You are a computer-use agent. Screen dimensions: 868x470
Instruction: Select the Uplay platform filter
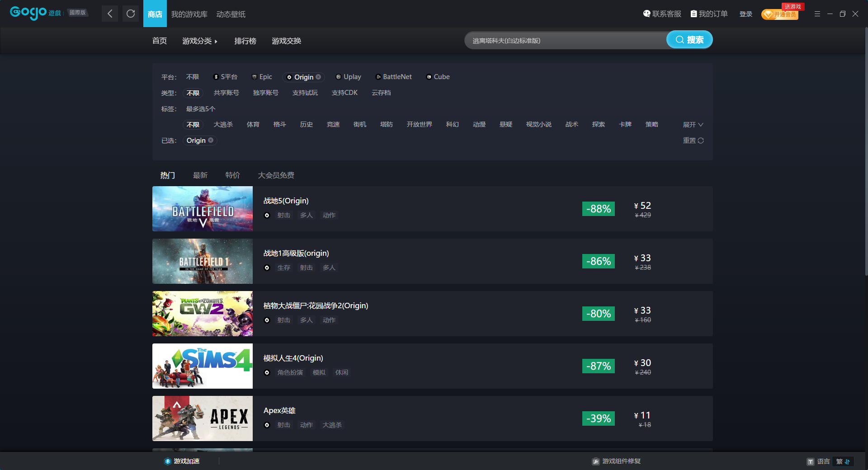pyautogui.click(x=348, y=77)
